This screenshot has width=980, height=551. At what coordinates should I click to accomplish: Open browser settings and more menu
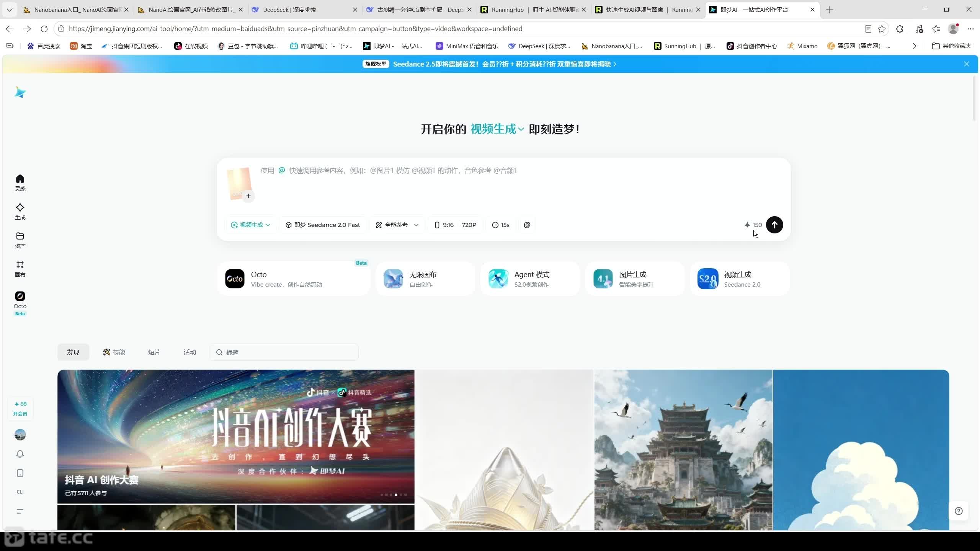click(x=970, y=29)
